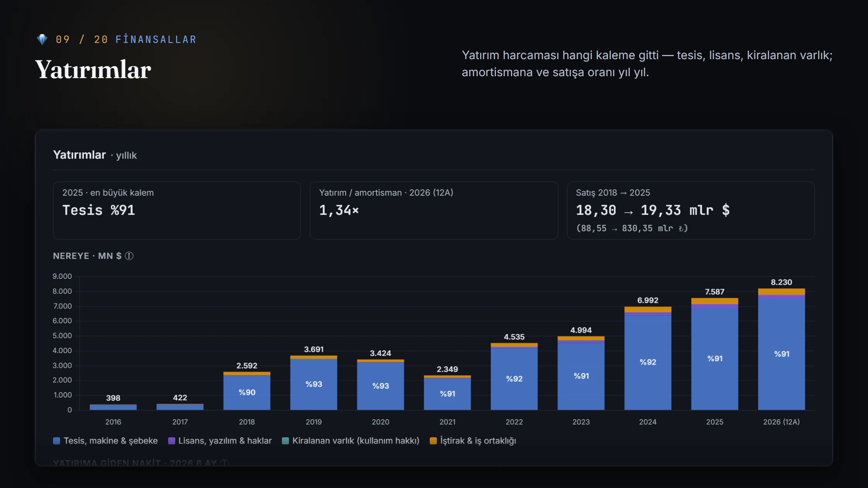868x488 pixels.
Task: Click the '18,30 → 19,33 mlr $' value
Action: 653,210
